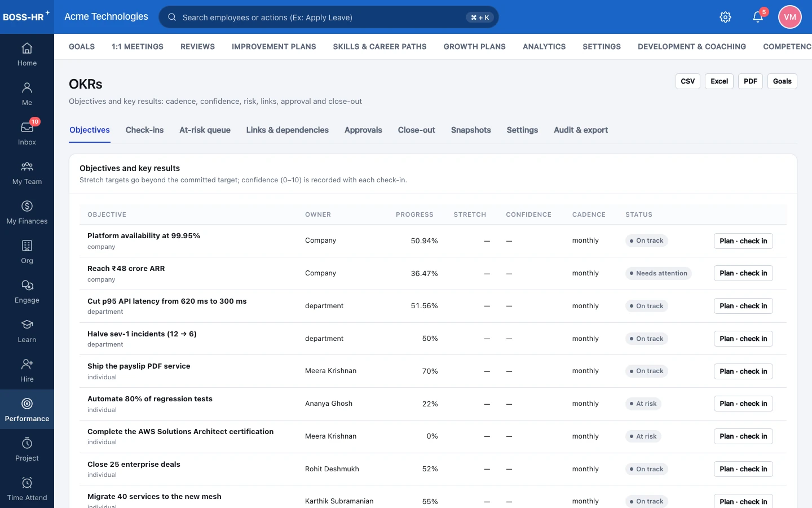The image size is (812, 508).
Task: Switch to the Approvals tab
Action: point(363,130)
